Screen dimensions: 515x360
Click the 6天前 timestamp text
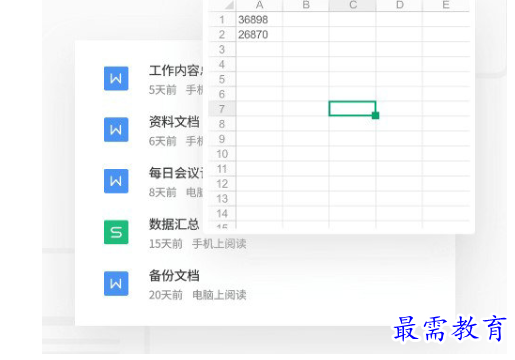(x=163, y=141)
